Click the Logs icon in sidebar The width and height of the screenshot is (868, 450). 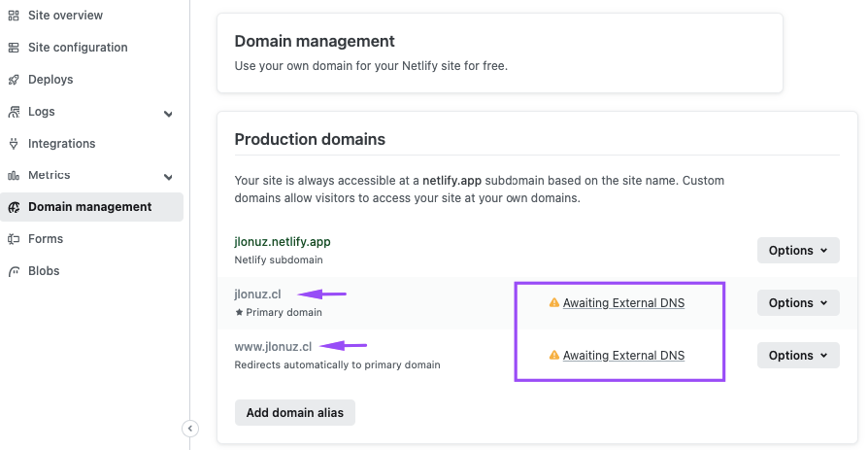14,112
